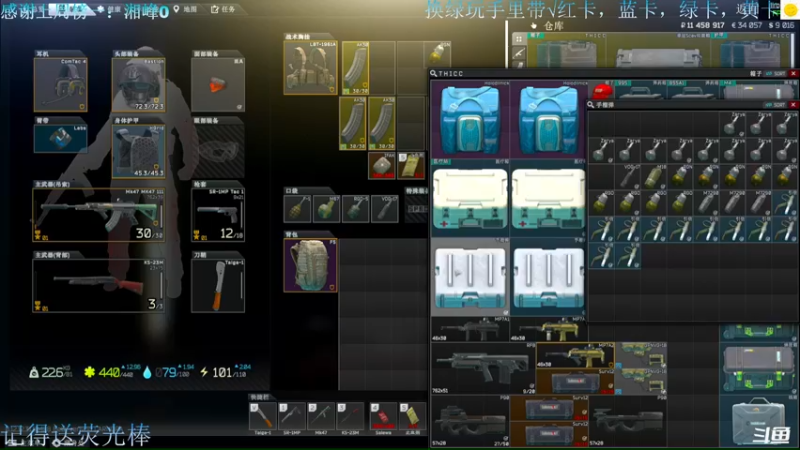Select the black MP7A1 in stash
The image size is (800, 450).
coord(470,329)
